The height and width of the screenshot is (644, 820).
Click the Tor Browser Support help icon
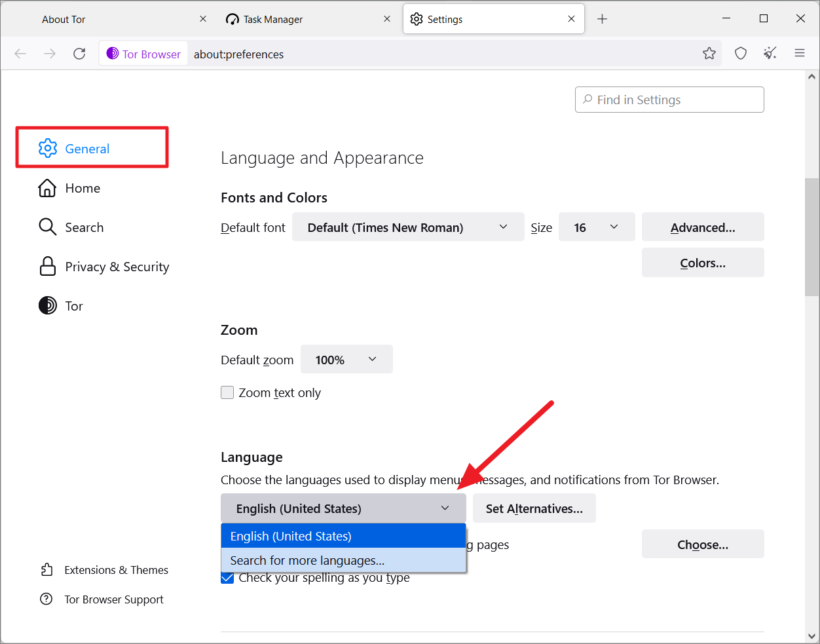click(47, 599)
